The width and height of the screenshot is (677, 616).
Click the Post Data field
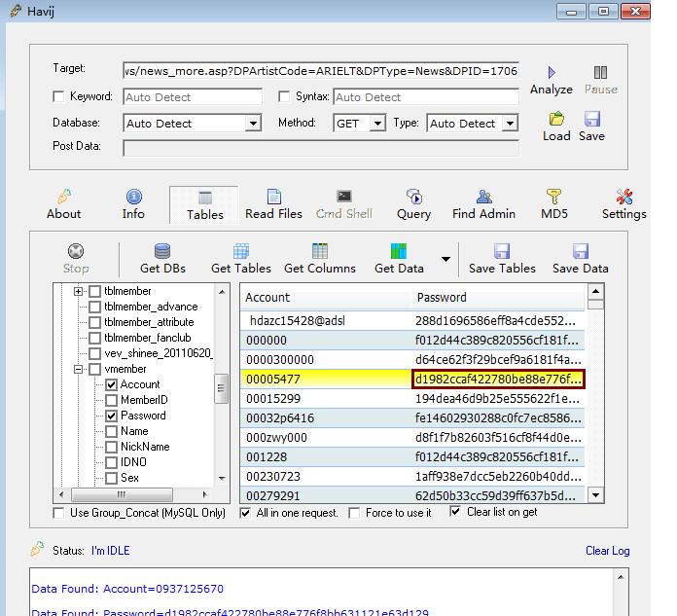[x=321, y=148]
